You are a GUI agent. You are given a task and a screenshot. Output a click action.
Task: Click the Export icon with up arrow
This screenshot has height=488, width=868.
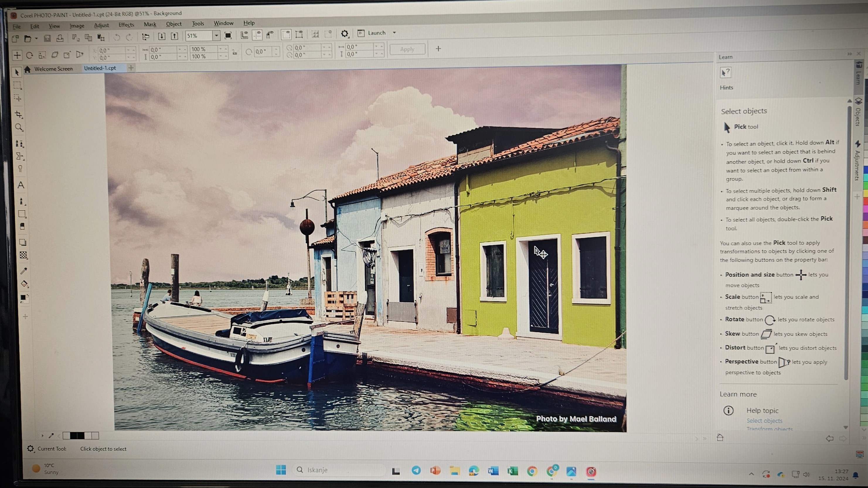(x=174, y=36)
